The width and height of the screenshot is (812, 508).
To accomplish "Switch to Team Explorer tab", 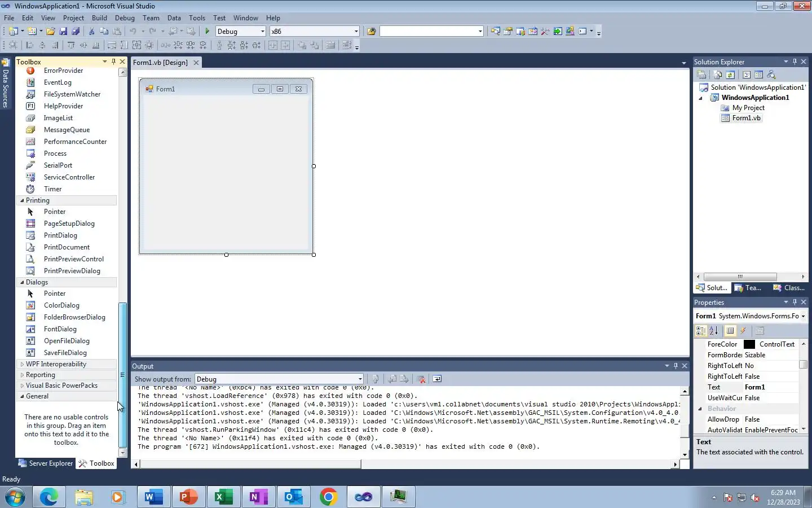I will pyautogui.click(x=748, y=288).
